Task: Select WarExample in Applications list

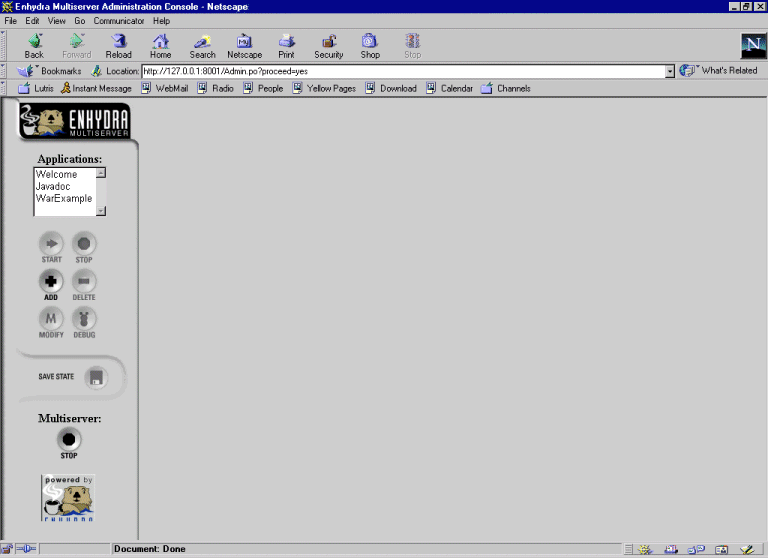Action: [64, 198]
